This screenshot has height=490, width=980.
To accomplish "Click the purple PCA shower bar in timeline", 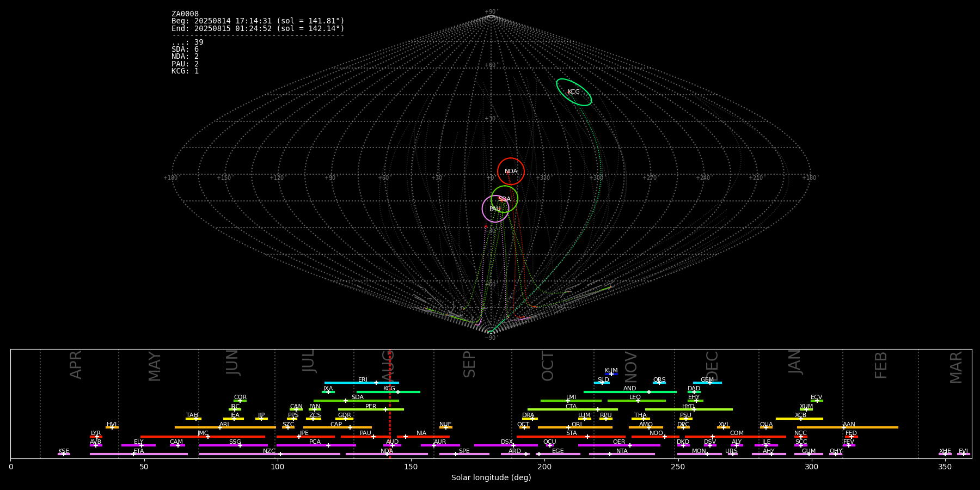I will (x=316, y=445).
